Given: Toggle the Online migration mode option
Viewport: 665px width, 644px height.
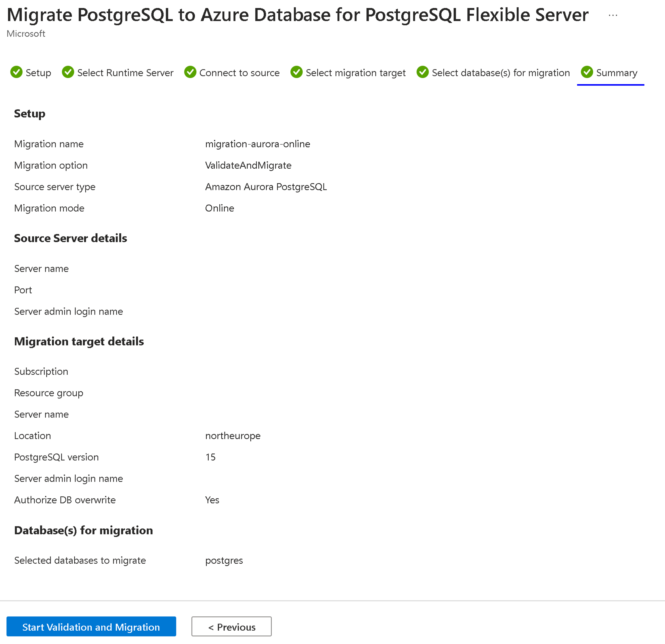Looking at the screenshot, I should [x=220, y=208].
